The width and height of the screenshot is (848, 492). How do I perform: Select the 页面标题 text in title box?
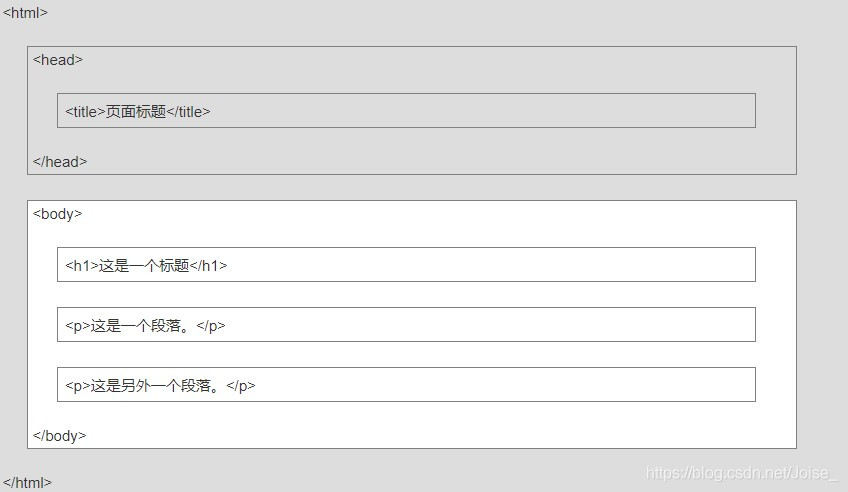coord(135,112)
